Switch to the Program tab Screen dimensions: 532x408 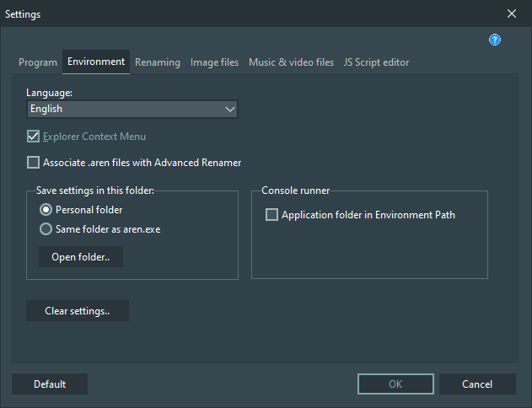click(x=38, y=62)
